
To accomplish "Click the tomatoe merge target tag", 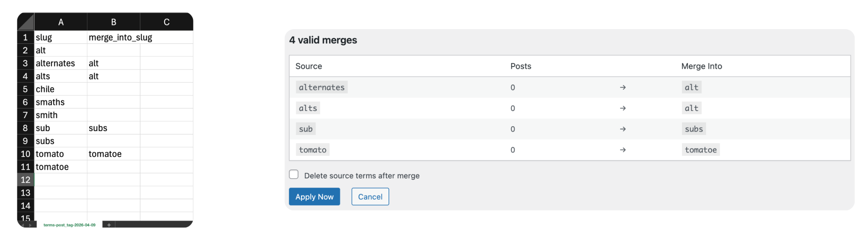I will point(701,150).
